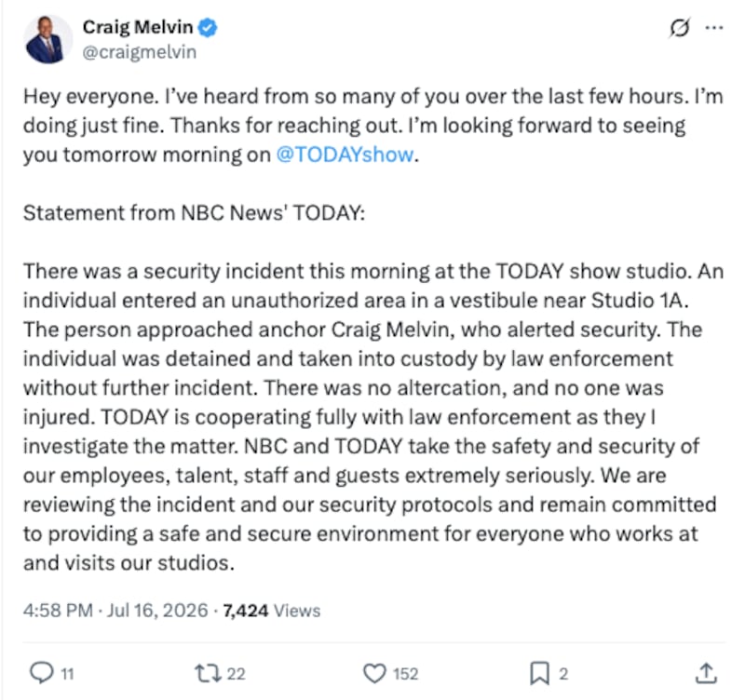Screen dimensions: 745x700
Task: Click the reply count 11
Action: tap(67, 674)
